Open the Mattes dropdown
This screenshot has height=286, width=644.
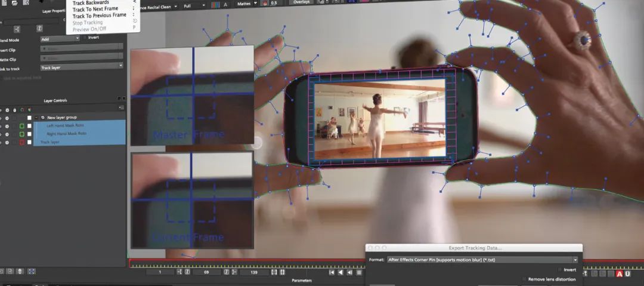click(247, 4)
